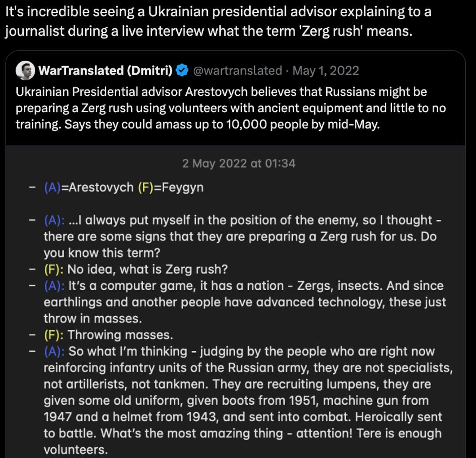Click the '(A)=Arestovych' legend label
This screenshot has height=458, width=476.
click(x=89, y=187)
